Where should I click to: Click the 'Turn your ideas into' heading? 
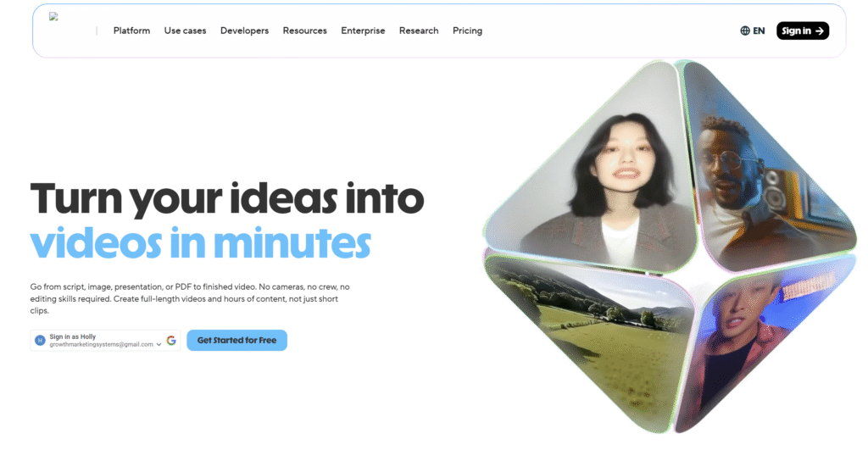click(227, 198)
